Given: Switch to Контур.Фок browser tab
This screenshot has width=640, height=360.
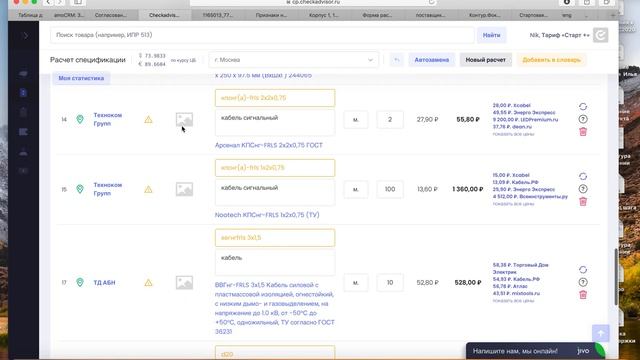Looking at the screenshot, I should click(x=484, y=15).
